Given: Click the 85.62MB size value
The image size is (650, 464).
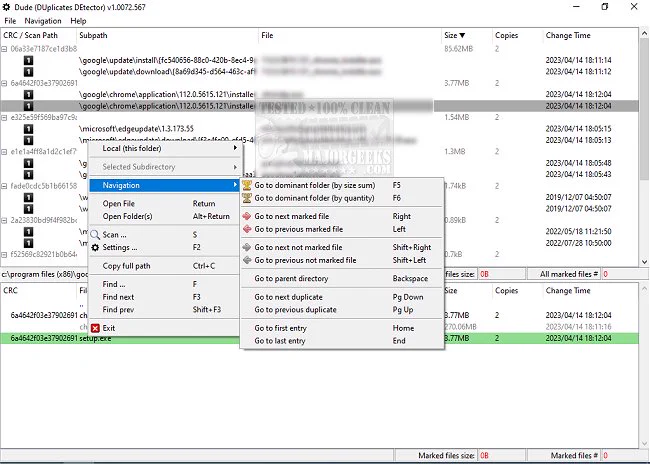Looking at the screenshot, I should pyautogui.click(x=458, y=49).
